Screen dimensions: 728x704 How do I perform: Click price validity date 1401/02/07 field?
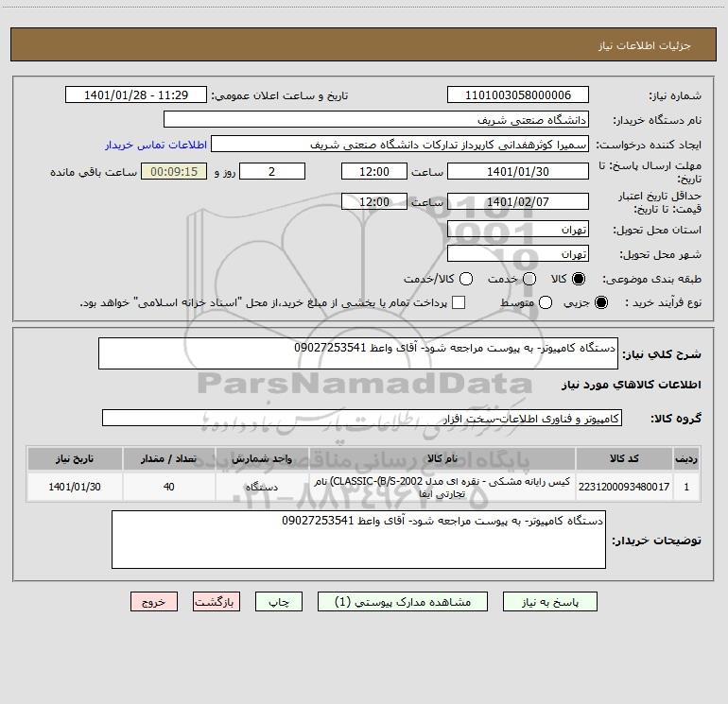click(518, 201)
